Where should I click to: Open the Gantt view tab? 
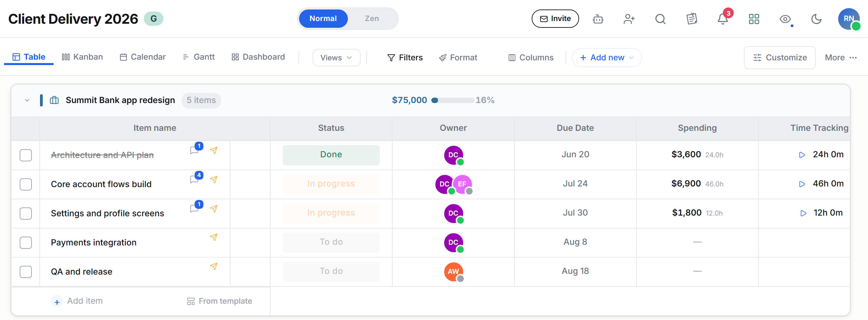point(198,57)
